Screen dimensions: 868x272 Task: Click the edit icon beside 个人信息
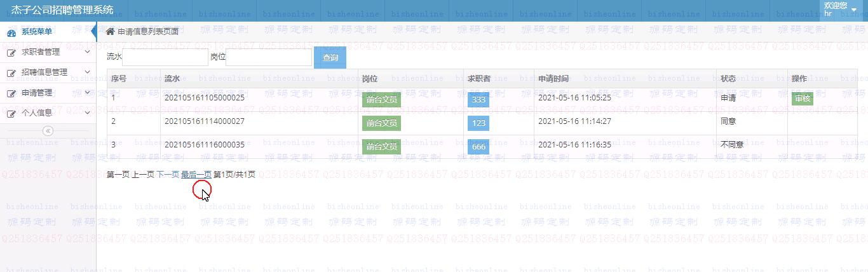(11, 114)
